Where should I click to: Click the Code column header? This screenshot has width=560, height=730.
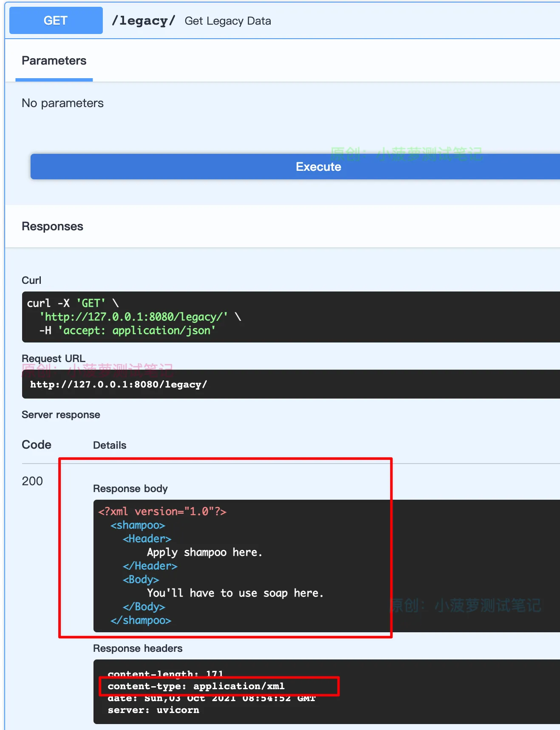[x=37, y=445]
